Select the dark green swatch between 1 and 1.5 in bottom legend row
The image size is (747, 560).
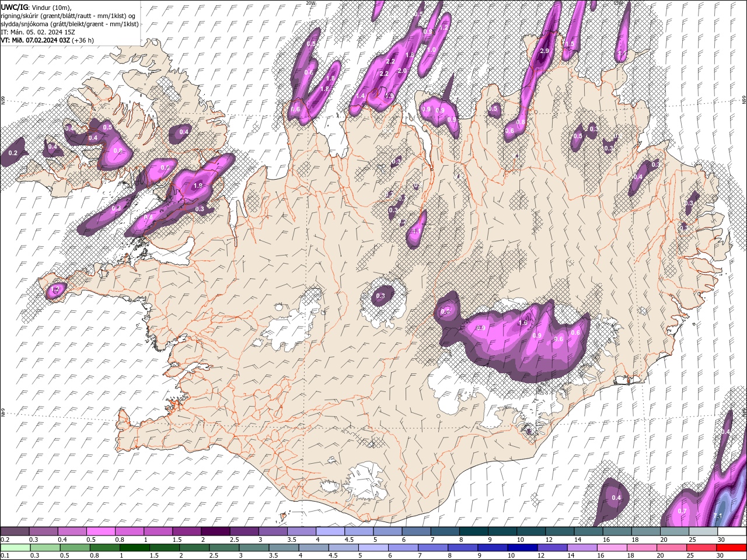pyautogui.click(x=135, y=547)
